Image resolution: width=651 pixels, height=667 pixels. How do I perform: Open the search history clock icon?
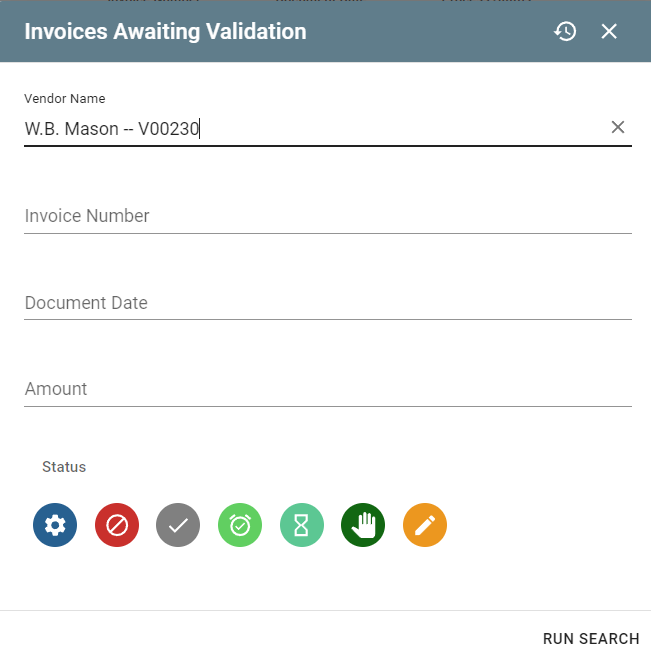tap(565, 31)
